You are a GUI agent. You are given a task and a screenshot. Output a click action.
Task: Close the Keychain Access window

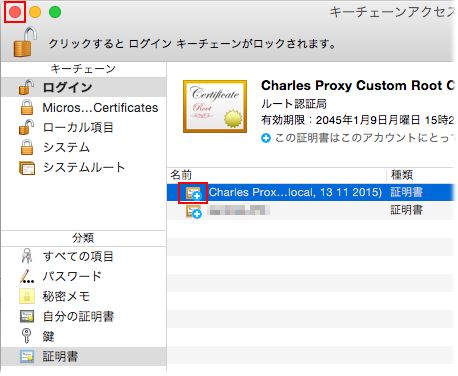click(15, 12)
